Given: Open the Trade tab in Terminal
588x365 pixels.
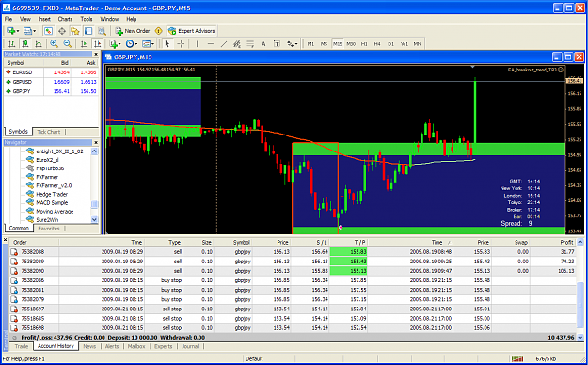Looking at the screenshot, I should coord(22,346).
